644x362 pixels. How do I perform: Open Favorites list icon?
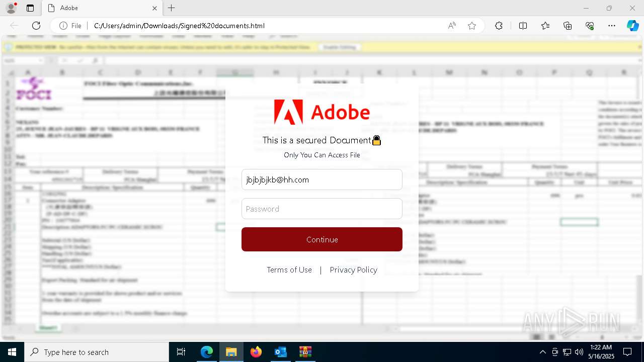point(545,26)
